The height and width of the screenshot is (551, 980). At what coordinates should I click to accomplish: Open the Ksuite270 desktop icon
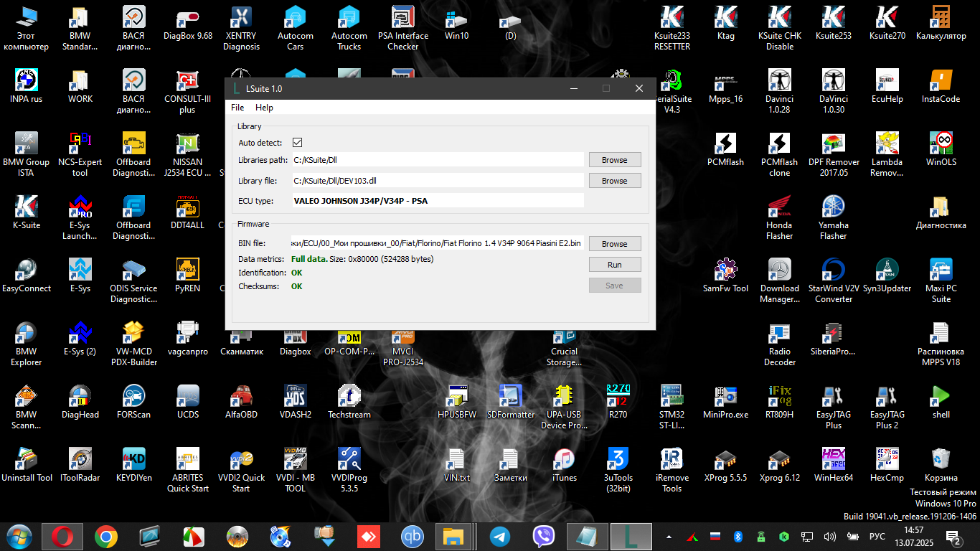(x=887, y=24)
